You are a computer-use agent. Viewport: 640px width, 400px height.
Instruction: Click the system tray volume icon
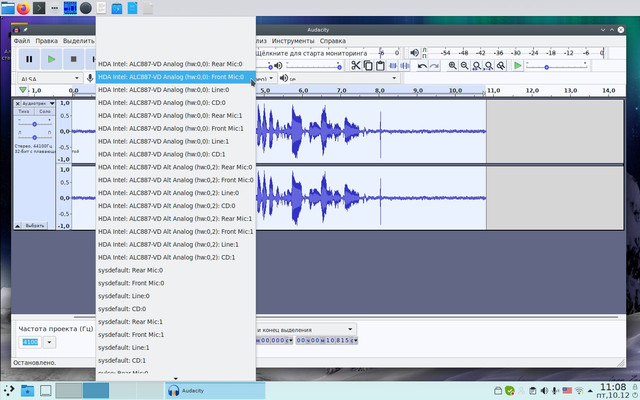coord(544,391)
